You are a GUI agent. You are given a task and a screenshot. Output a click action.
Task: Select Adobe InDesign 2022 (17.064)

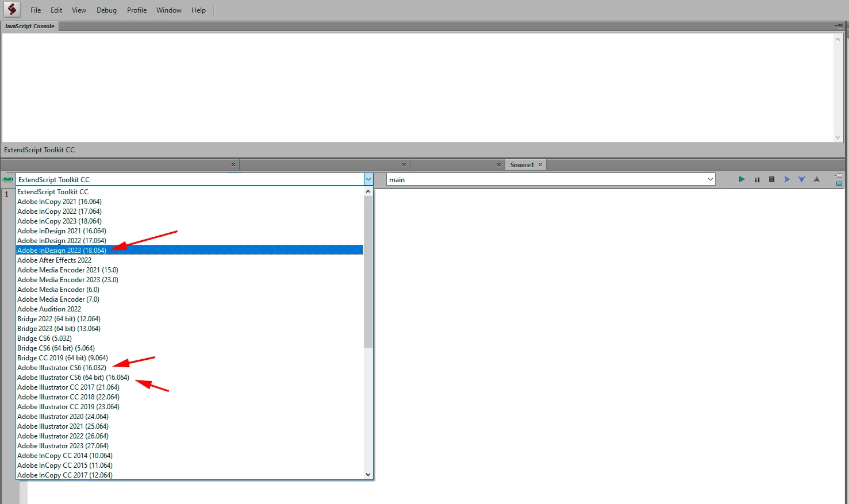190,241
